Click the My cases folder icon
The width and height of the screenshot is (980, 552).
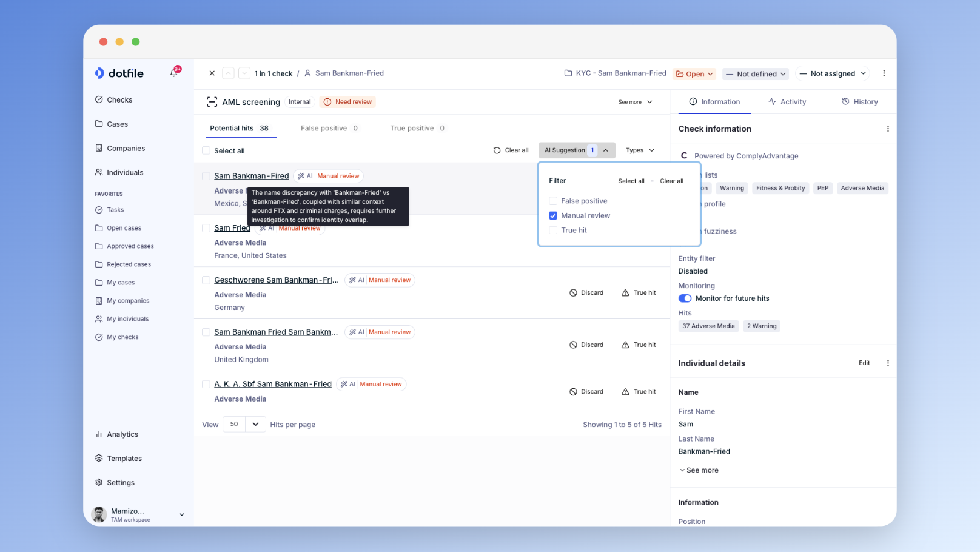(99, 283)
